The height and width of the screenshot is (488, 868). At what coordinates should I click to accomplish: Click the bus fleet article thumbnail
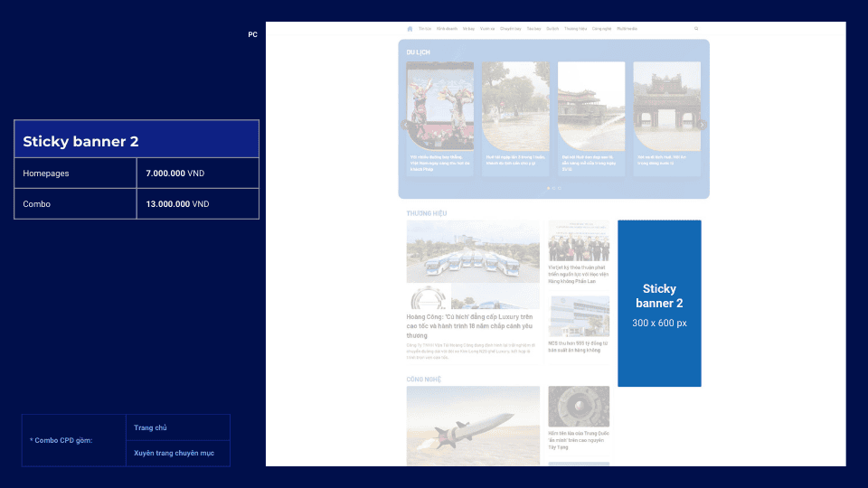[473, 251]
